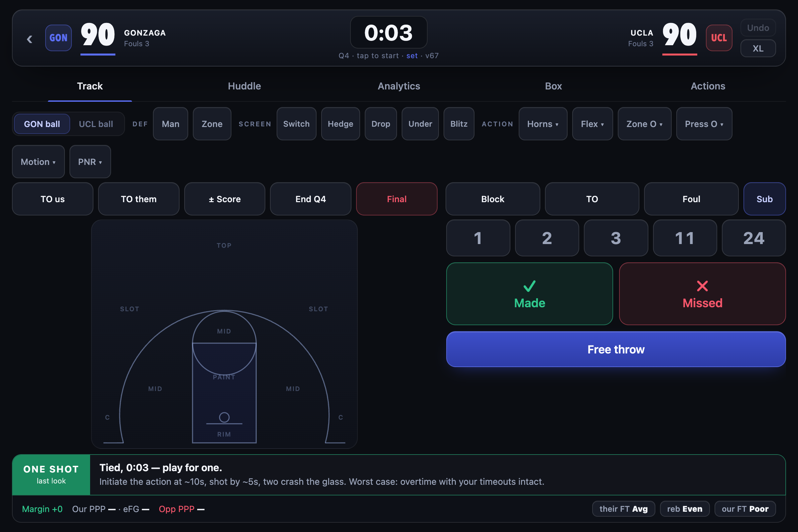
Task: Tap the rim circle on the court
Action: pyautogui.click(x=224, y=417)
